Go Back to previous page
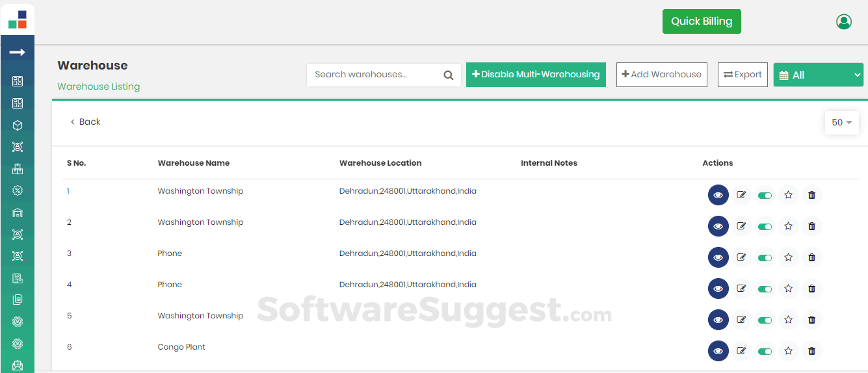The width and height of the screenshot is (868, 373). 85,122
